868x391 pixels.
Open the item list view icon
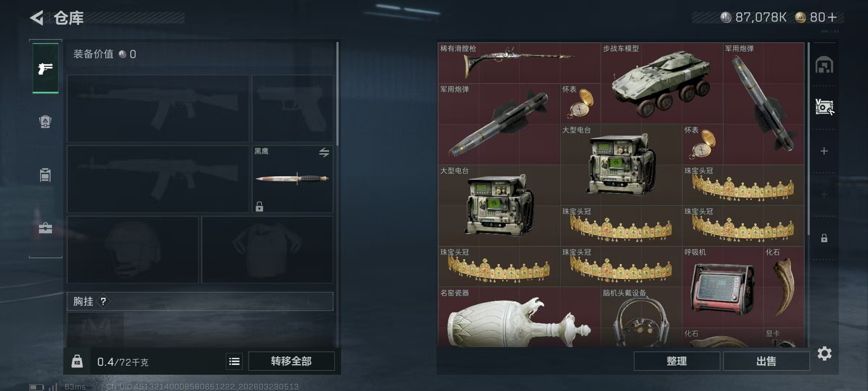234,361
